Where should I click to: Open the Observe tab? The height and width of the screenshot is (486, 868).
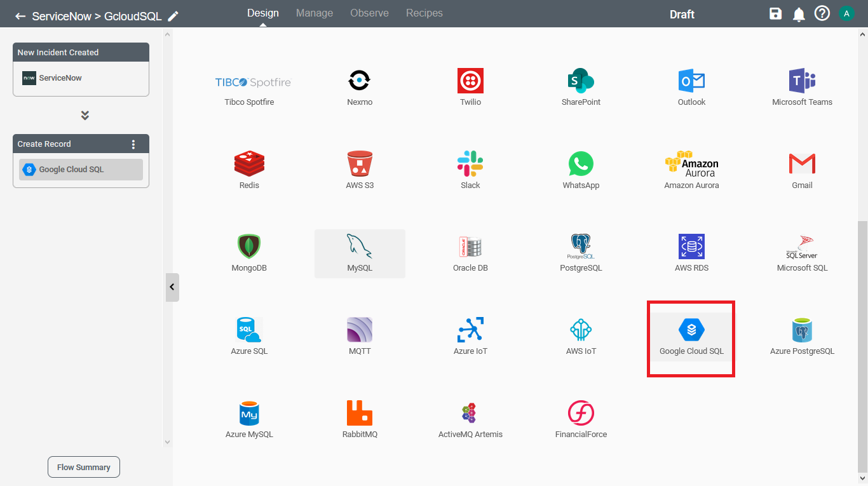(369, 13)
